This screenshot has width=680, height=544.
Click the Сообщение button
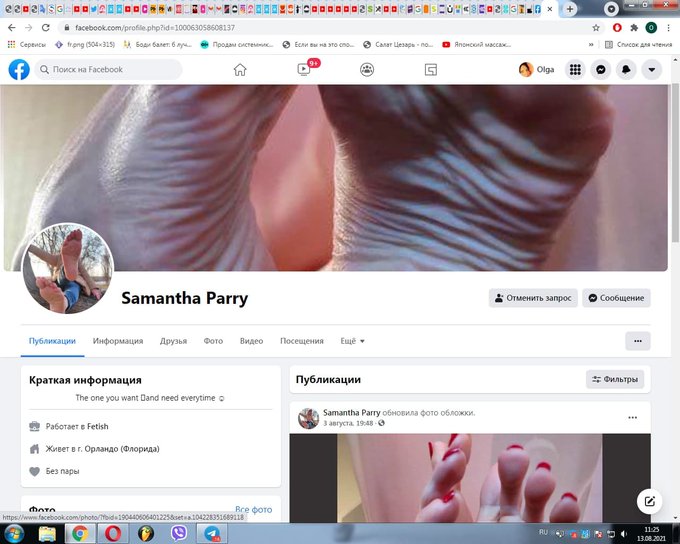[616, 298]
